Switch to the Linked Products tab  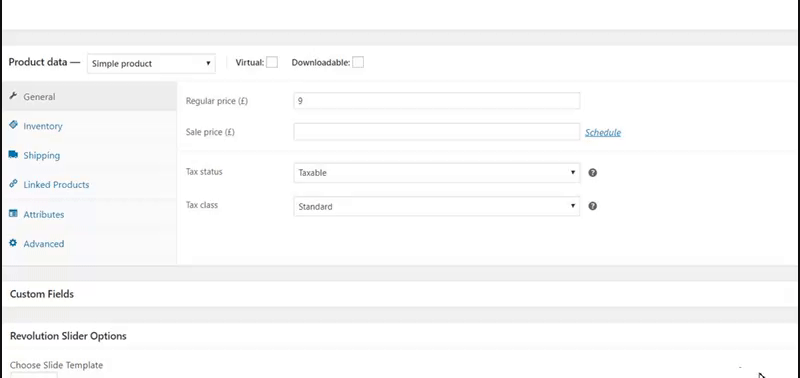tap(90, 185)
